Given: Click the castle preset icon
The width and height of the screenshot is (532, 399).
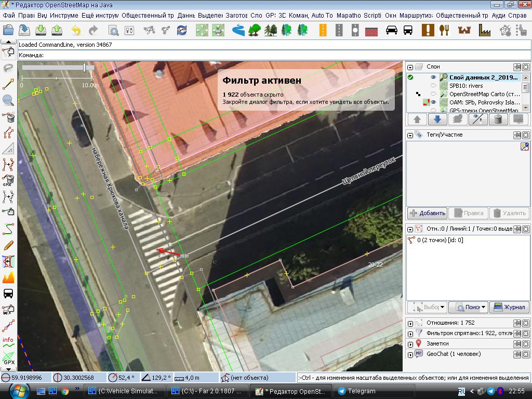Looking at the screenshot, I should (x=464, y=30).
